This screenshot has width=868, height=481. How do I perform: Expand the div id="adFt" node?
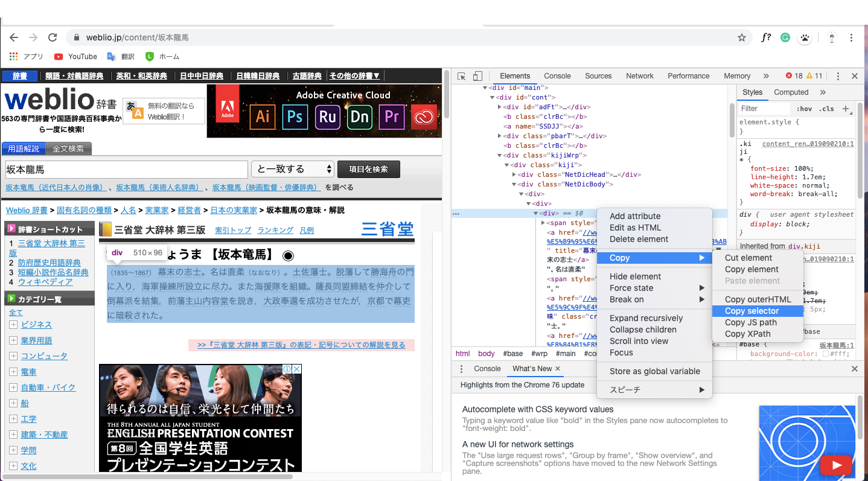(500, 107)
